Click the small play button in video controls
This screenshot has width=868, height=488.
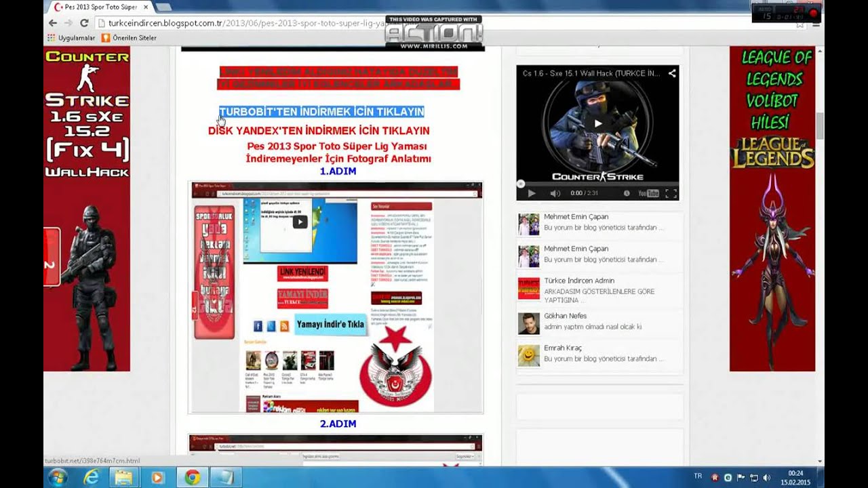pos(532,193)
